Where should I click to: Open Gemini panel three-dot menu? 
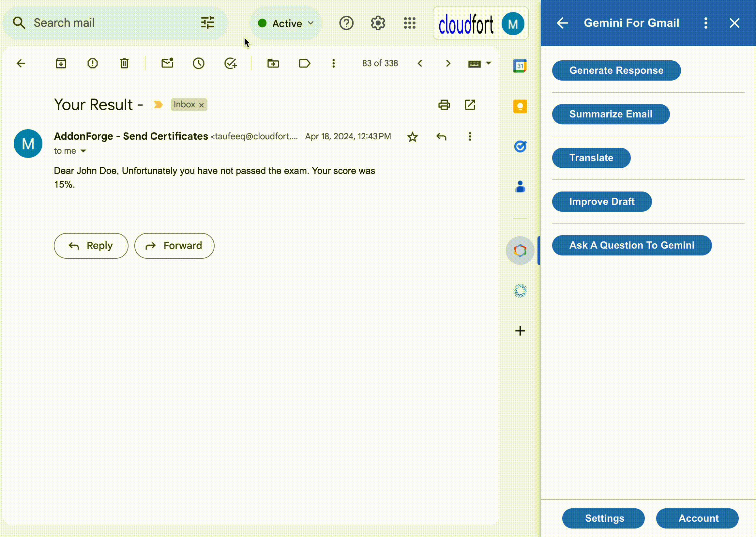(706, 23)
